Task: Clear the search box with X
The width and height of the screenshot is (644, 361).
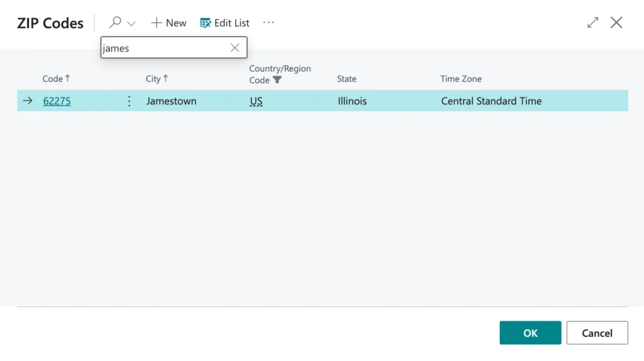Action: [x=235, y=48]
